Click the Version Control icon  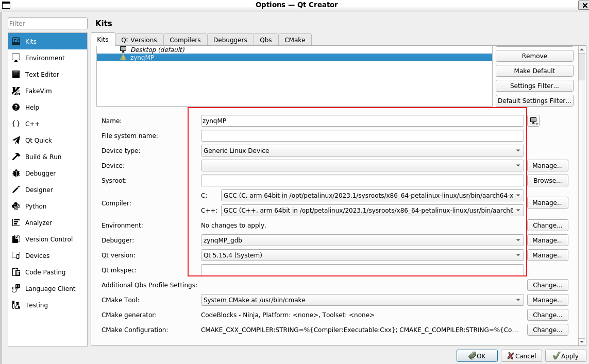(16, 239)
